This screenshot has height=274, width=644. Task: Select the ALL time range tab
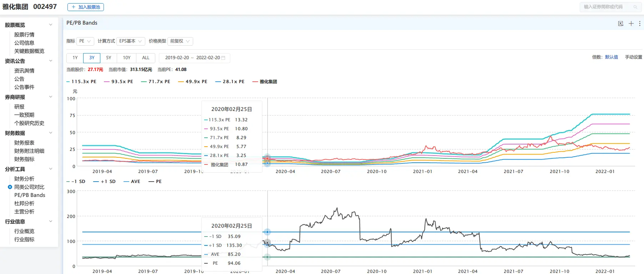click(x=146, y=58)
